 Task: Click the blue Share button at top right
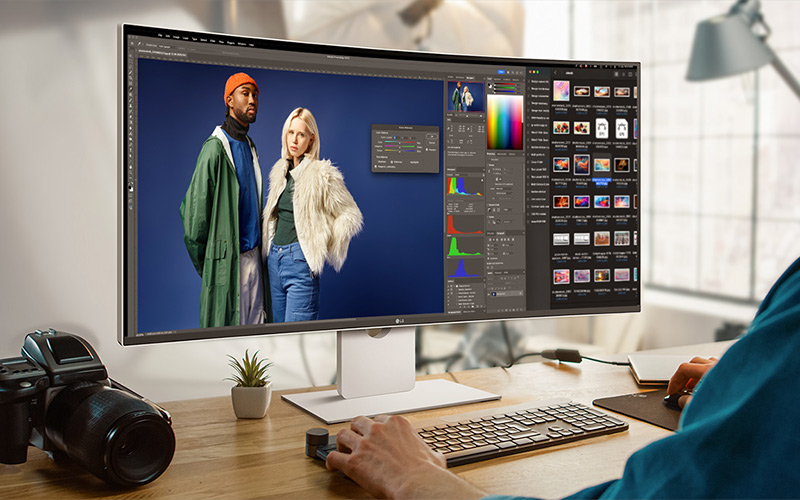point(500,74)
